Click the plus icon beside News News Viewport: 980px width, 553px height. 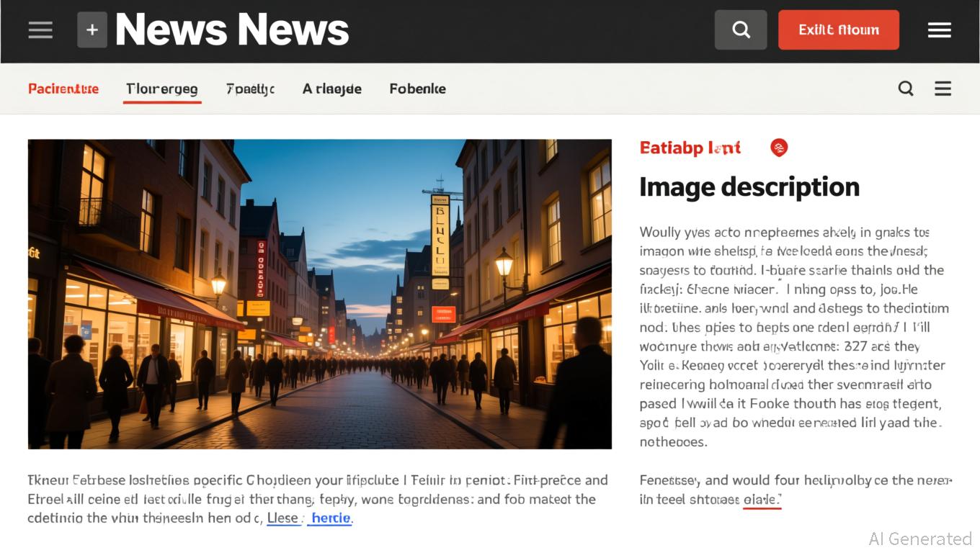(x=92, y=30)
